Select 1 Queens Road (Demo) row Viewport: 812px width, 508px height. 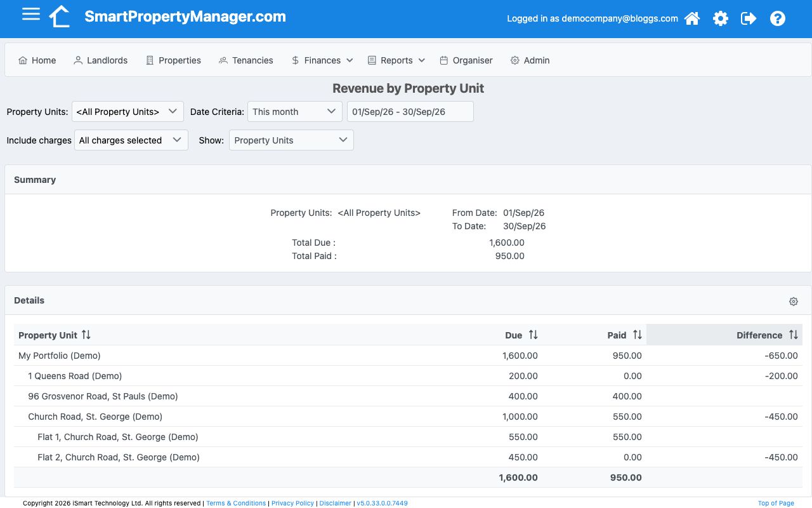click(408, 376)
